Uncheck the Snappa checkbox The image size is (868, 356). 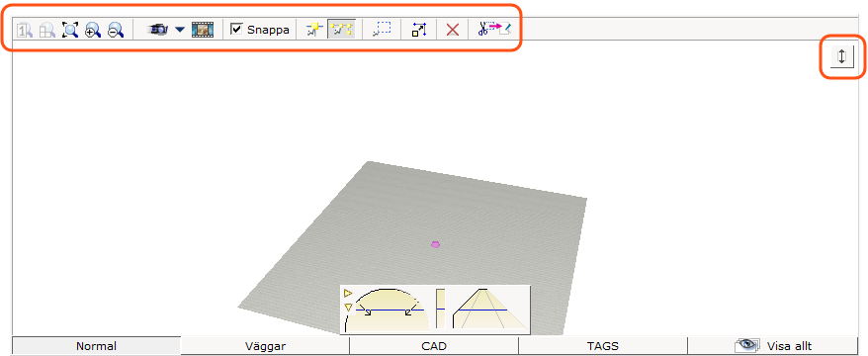[236, 30]
